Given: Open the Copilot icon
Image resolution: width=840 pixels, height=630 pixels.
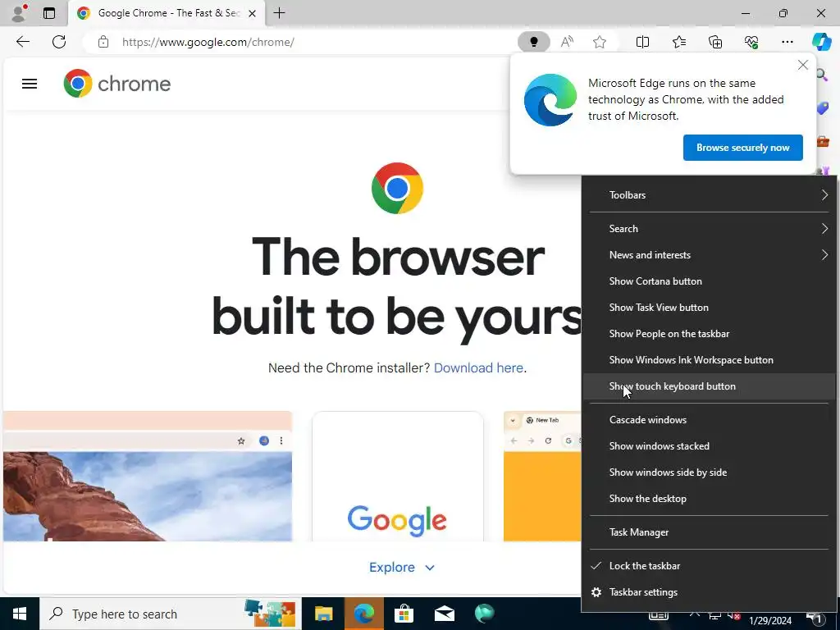Looking at the screenshot, I should pyautogui.click(x=821, y=42).
